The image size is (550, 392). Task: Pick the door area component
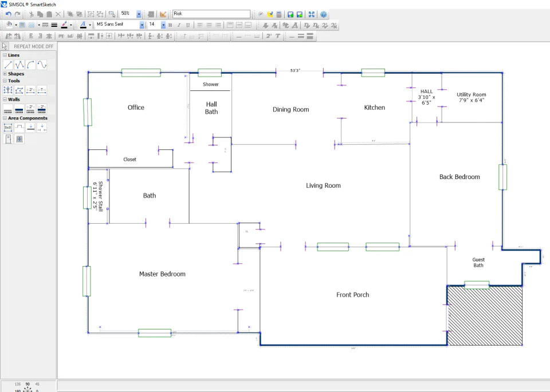pos(8,139)
